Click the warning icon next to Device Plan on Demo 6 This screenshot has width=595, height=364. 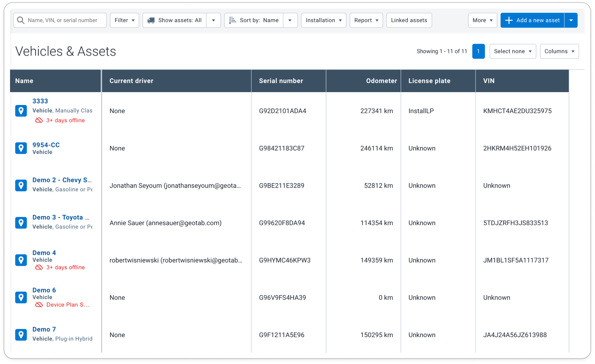coord(39,305)
